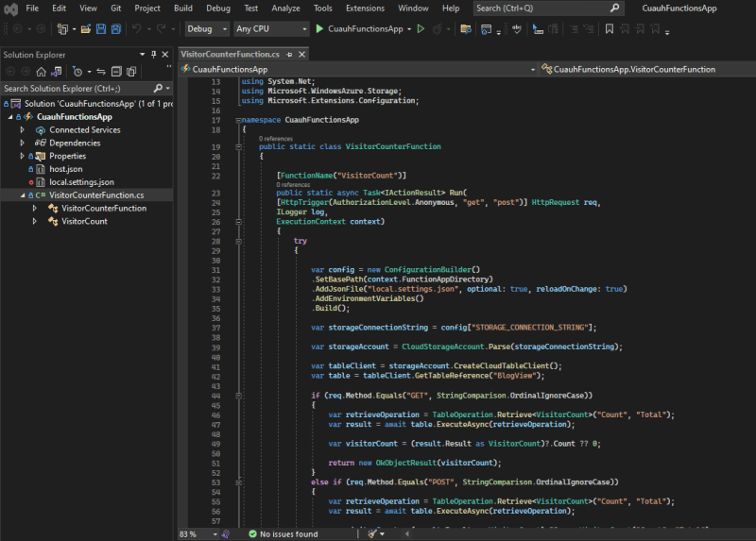Image resolution: width=756 pixels, height=541 pixels.
Task: Collapse the namespace CuauhFunctionsApp outlining box
Action: [x=238, y=121]
